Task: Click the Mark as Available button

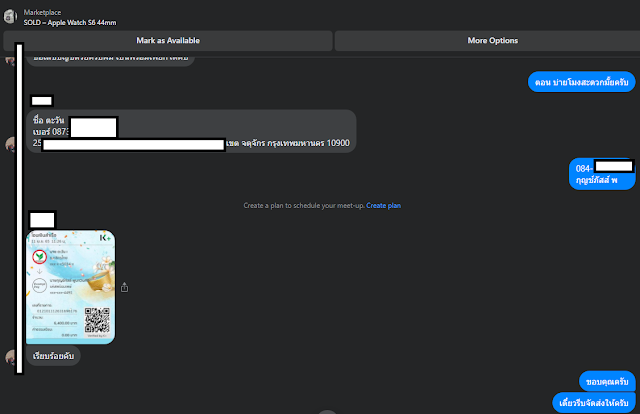Action: pos(168,40)
